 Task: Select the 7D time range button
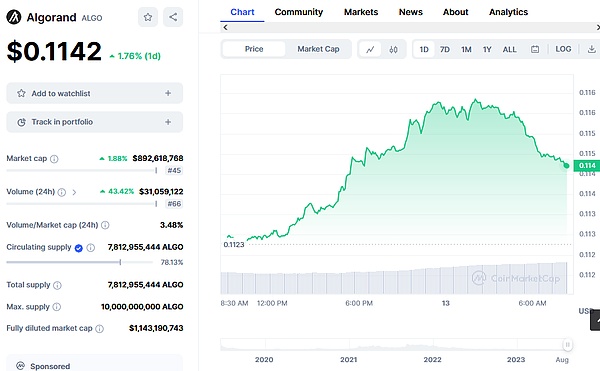(x=445, y=49)
